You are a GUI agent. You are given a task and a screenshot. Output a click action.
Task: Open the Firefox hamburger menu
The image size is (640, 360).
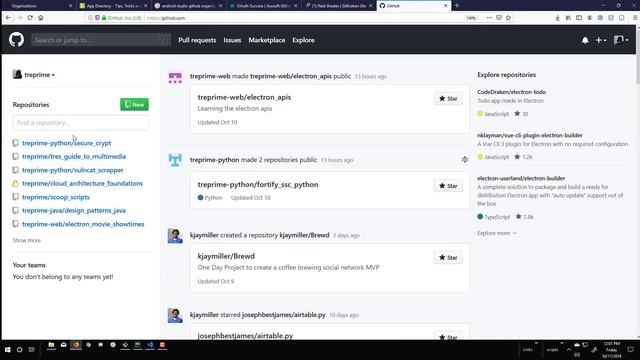coord(635,18)
